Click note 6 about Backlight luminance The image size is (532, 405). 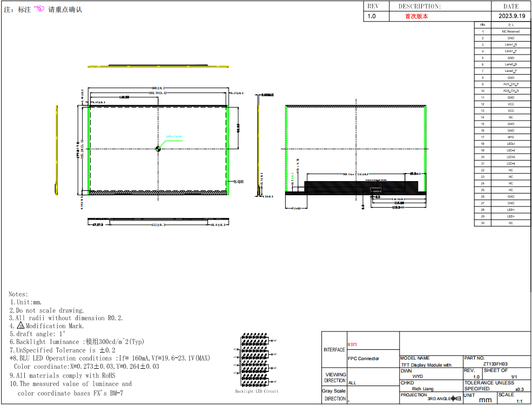click(x=77, y=342)
